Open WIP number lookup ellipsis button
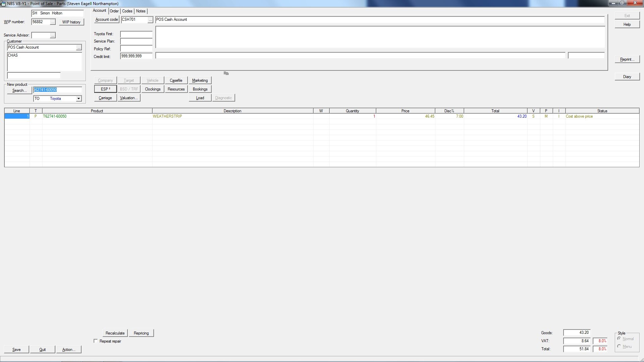This screenshot has height=362, width=644. pyautogui.click(x=53, y=22)
